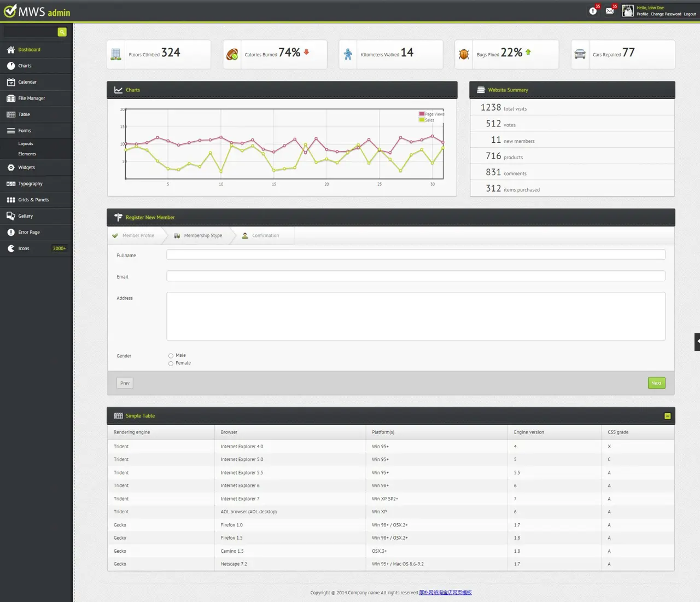Click the Gallery icon in the sidebar
Screen dimensions: 700x602
pyautogui.click(x=11, y=216)
